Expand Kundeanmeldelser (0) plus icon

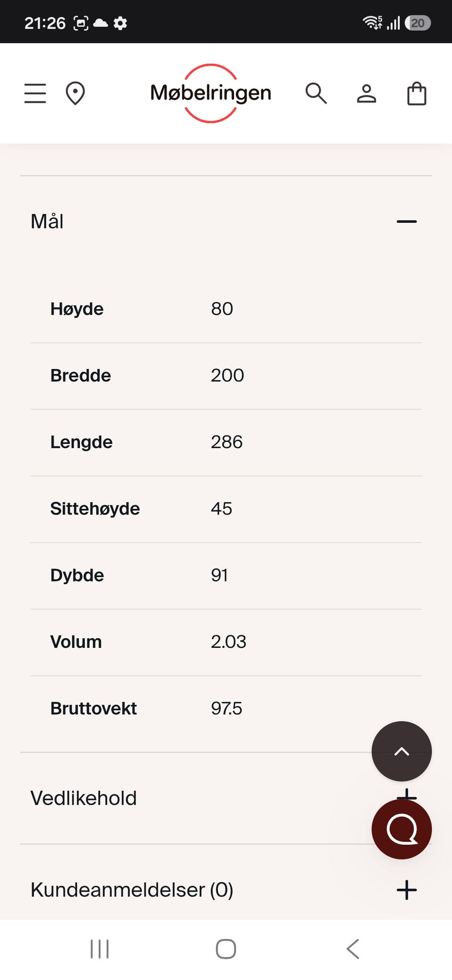pos(407,890)
